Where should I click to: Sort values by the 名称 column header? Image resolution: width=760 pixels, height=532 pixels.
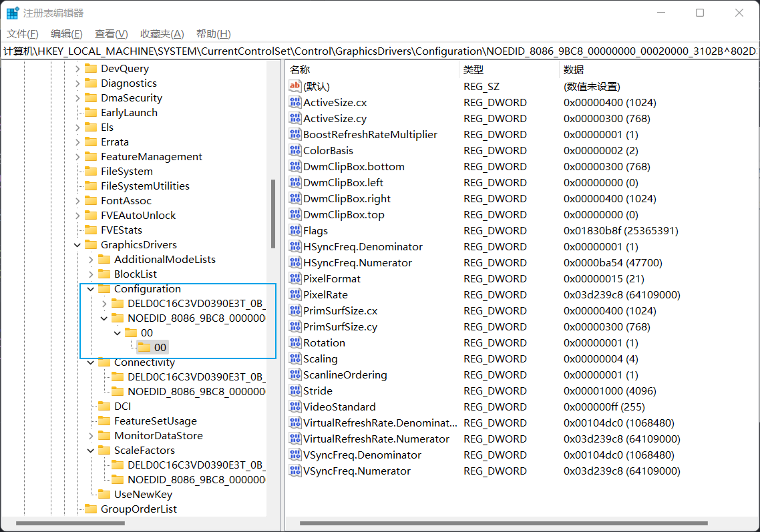(x=301, y=69)
